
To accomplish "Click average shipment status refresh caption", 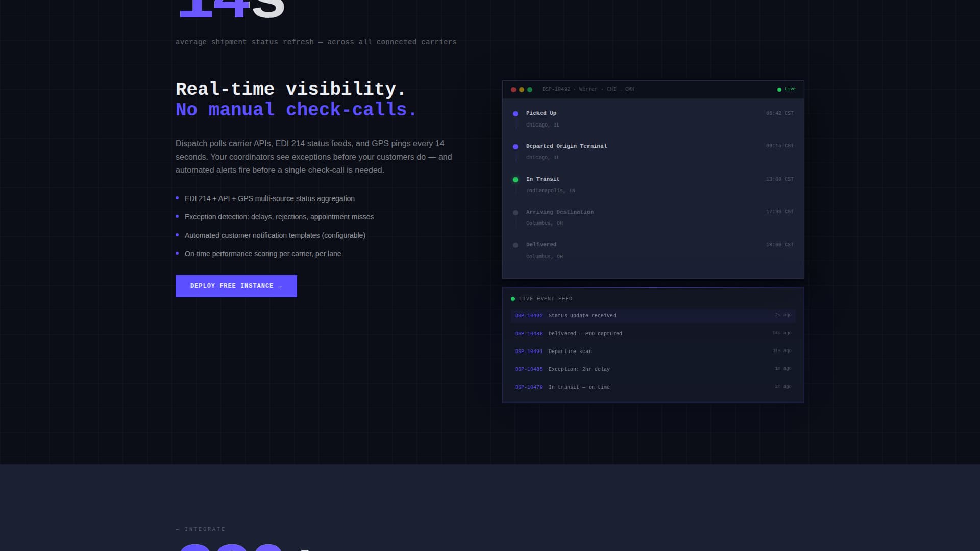I will pyautogui.click(x=316, y=42).
